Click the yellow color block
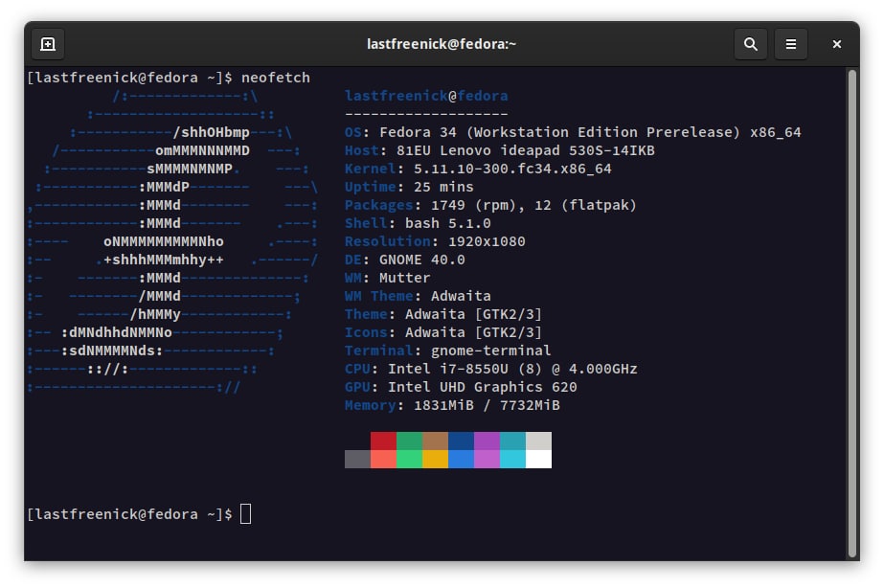 [435, 459]
